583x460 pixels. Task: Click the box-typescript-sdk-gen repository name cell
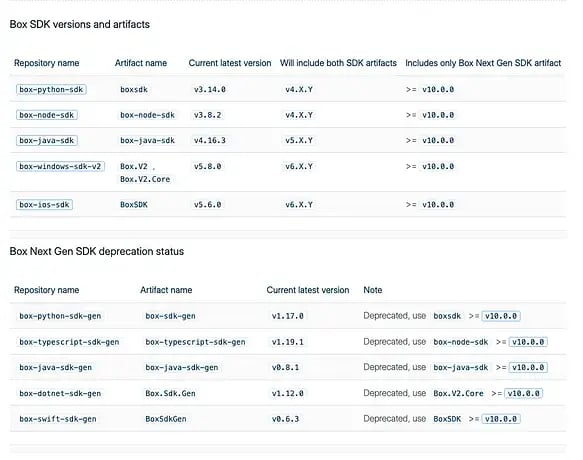(x=69, y=342)
